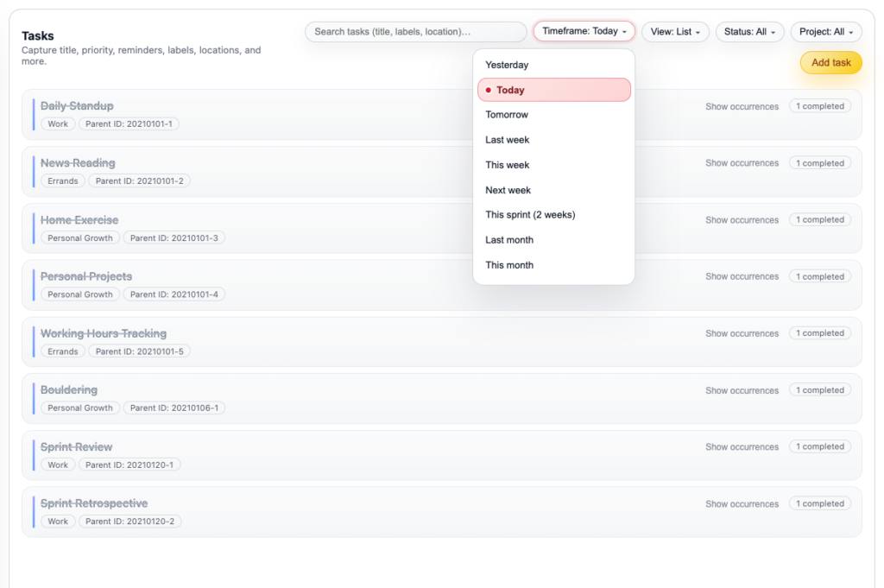Show occurrences for Bouldering task
Viewport: 884px width, 588px height.
click(742, 390)
